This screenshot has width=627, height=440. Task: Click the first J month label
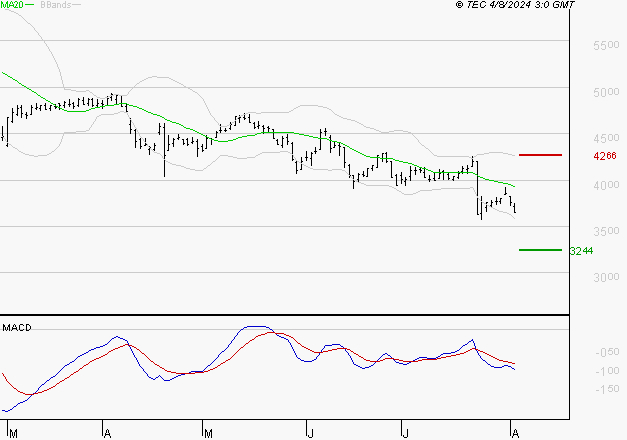pos(310,434)
